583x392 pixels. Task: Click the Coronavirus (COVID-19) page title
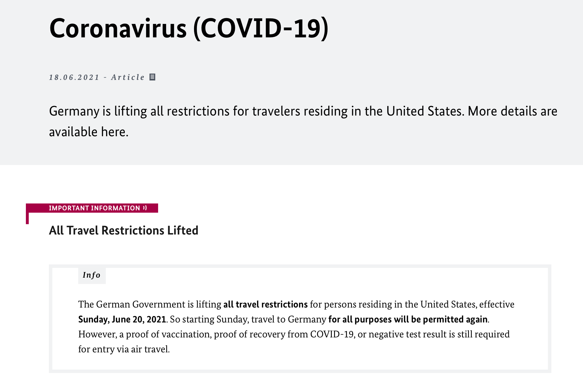coord(189,28)
